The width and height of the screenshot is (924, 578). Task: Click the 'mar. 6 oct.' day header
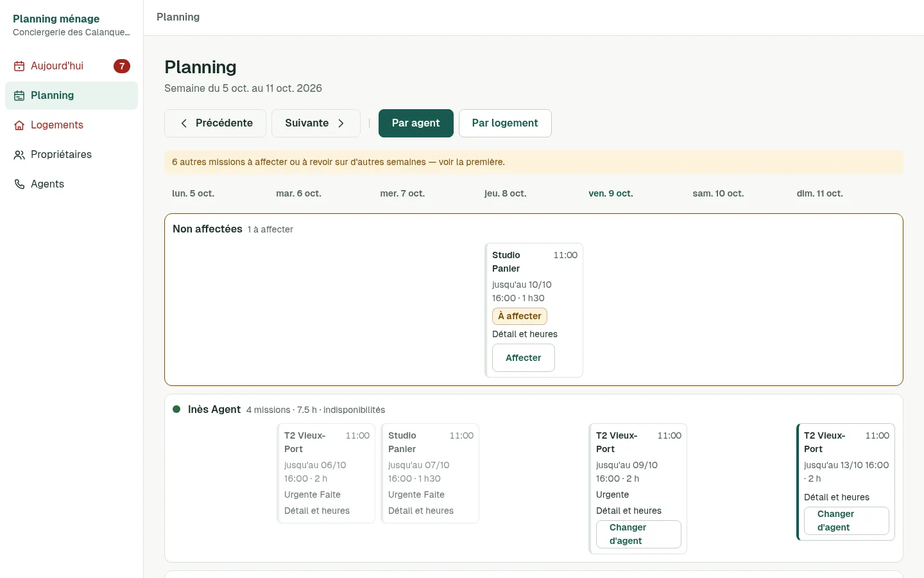coord(298,193)
